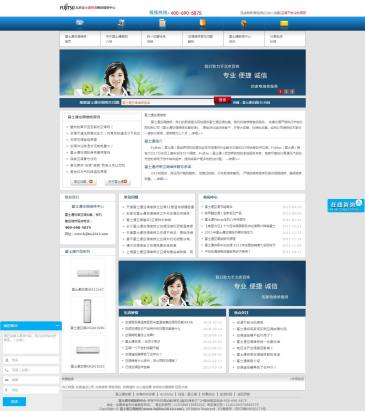
Task: Select banner slide indicator 2
Action: 286,91
